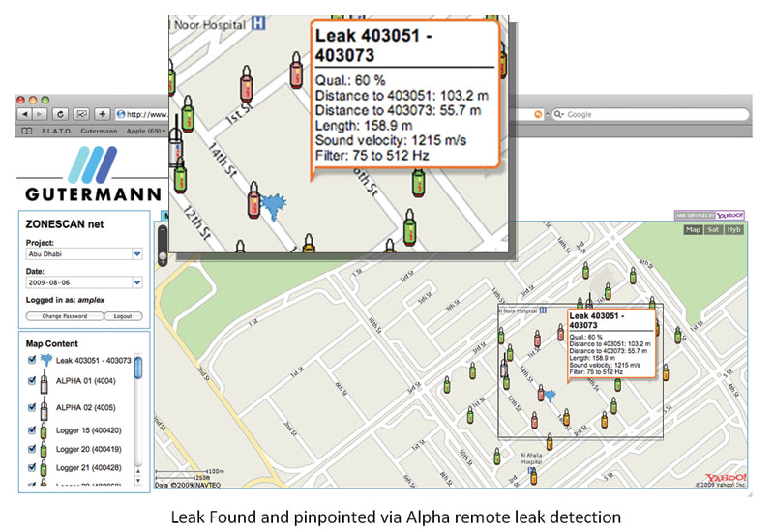Image resolution: width=774 pixels, height=532 pixels.
Task: Open the search engine dropdown magnifier
Action: pos(558,114)
